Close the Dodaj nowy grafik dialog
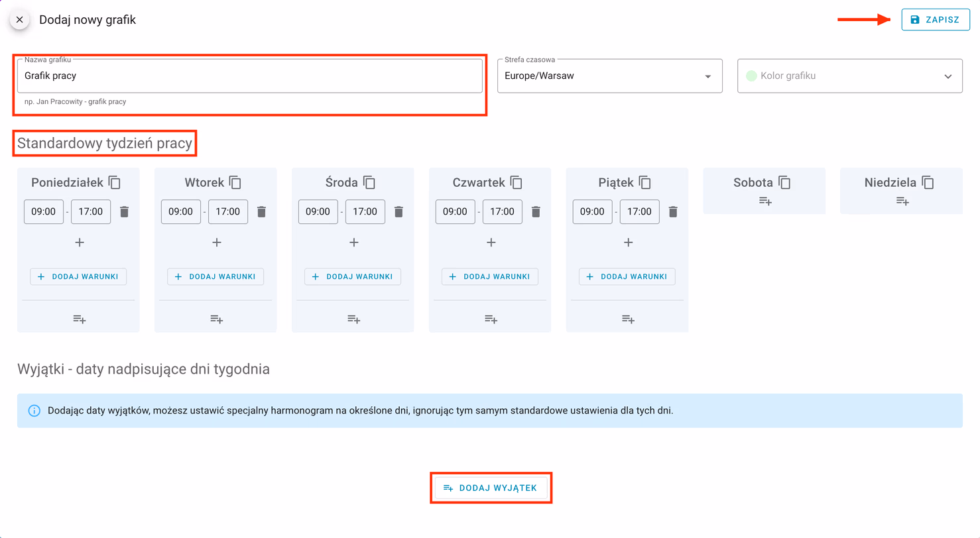 click(x=19, y=20)
